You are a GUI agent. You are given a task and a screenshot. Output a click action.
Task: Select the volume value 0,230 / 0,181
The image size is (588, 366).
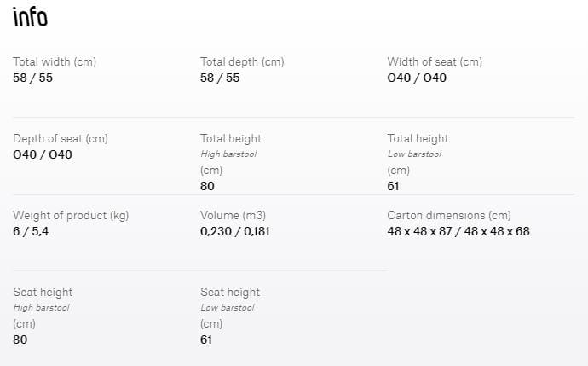click(235, 231)
